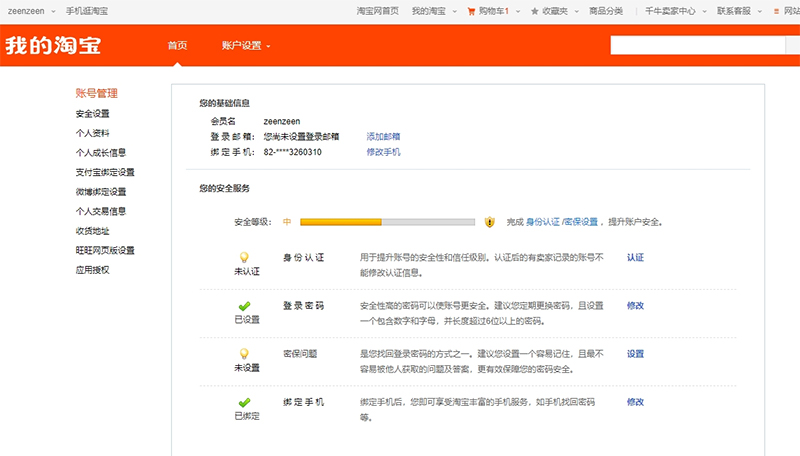Click the 您的安全服务 heading
Viewport: 800px width, 456px height.
224,189
